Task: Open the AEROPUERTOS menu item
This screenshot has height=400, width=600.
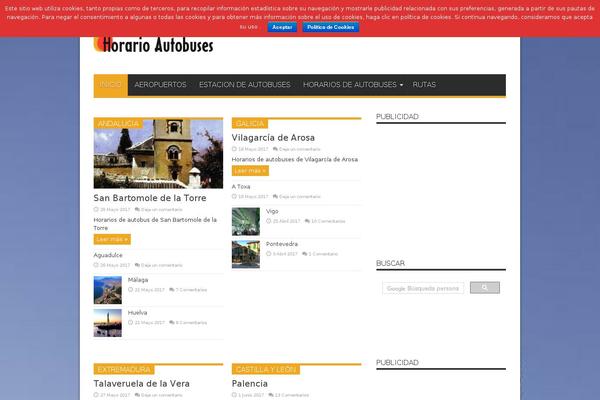Action: [x=160, y=85]
